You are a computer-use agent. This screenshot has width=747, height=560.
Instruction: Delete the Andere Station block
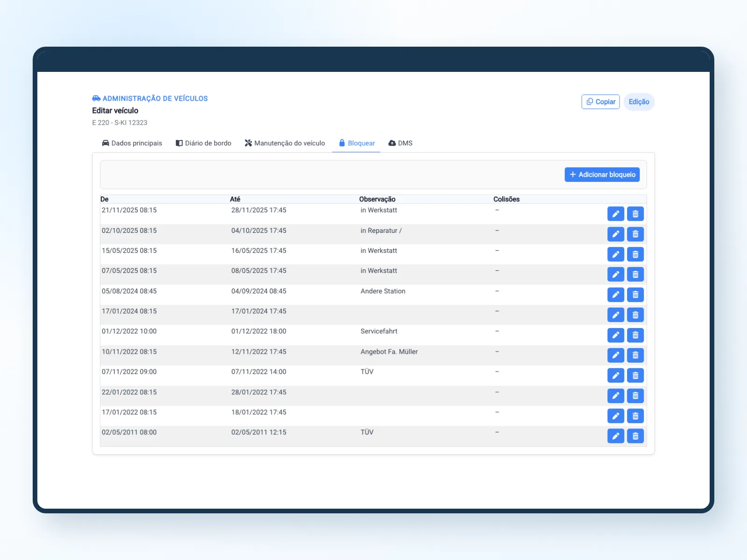(x=635, y=294)
